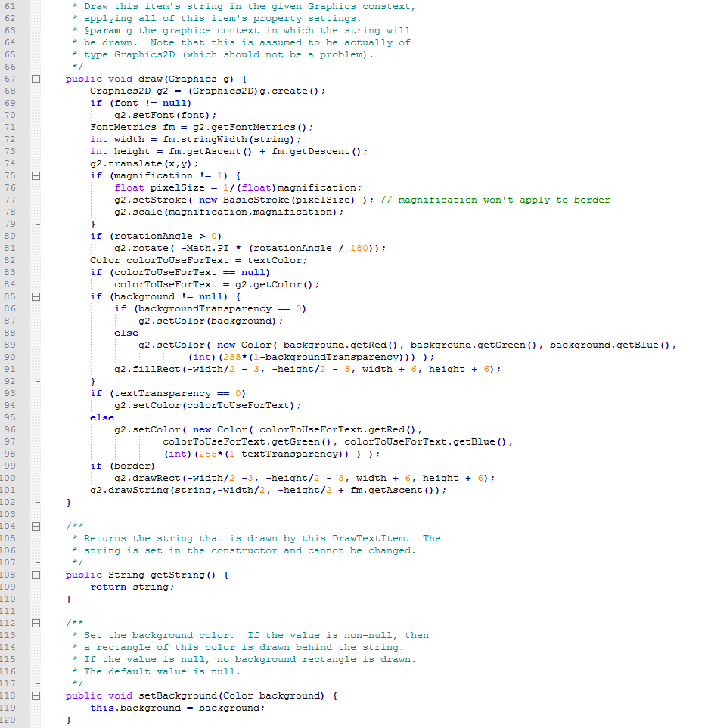708x728 pixels.
Task: Collapse the getString Javadoc comment at line 104
Action: (x=35, y=525)
